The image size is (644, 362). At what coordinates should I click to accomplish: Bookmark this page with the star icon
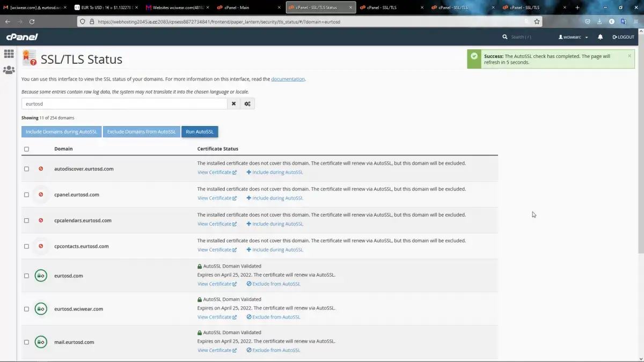537,21
